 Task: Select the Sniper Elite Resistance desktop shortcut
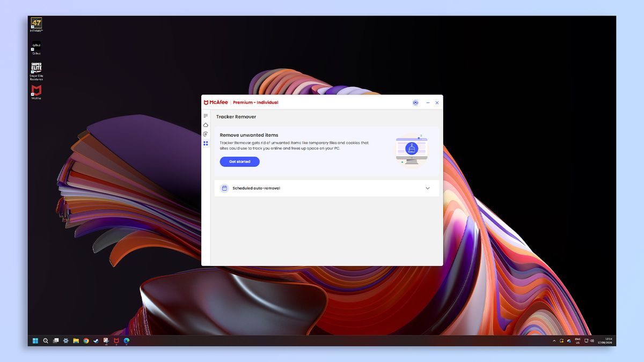coord(36,71)
